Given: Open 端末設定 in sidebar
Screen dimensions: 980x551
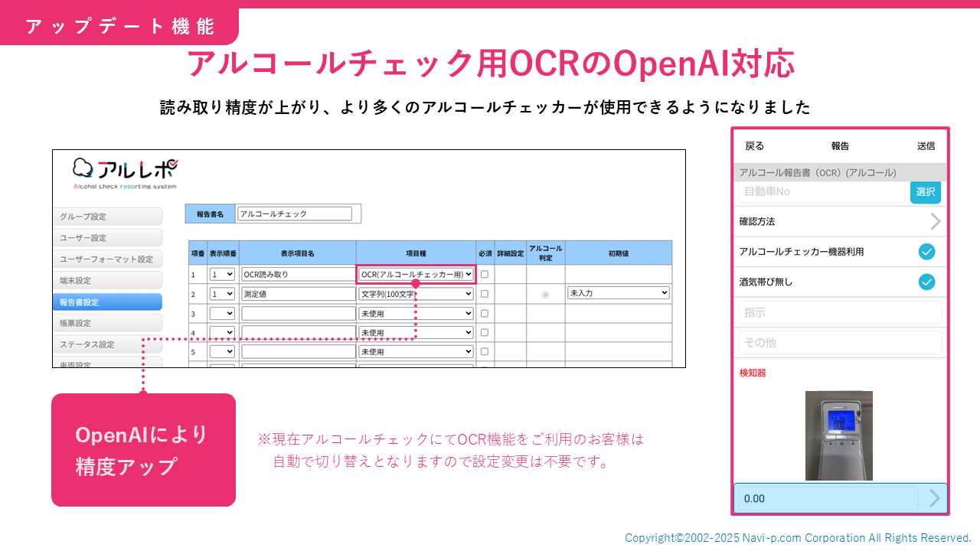Looking at the screenshot, I should [x=107, y=281].
